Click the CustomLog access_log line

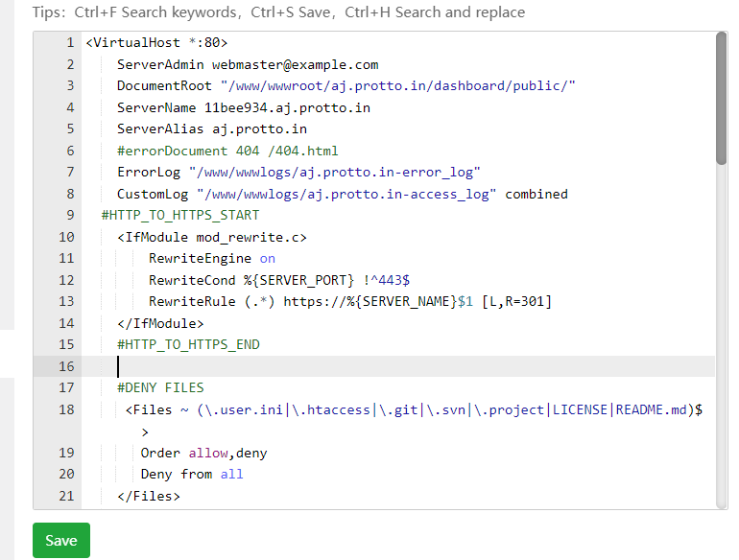click(343, 194)
